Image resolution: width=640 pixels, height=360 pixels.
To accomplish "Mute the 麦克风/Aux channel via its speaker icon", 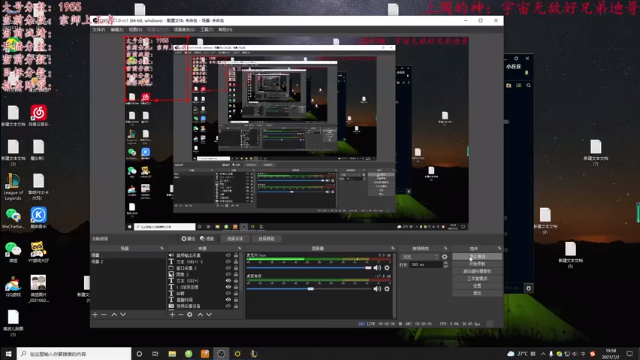I will (377, 268).
